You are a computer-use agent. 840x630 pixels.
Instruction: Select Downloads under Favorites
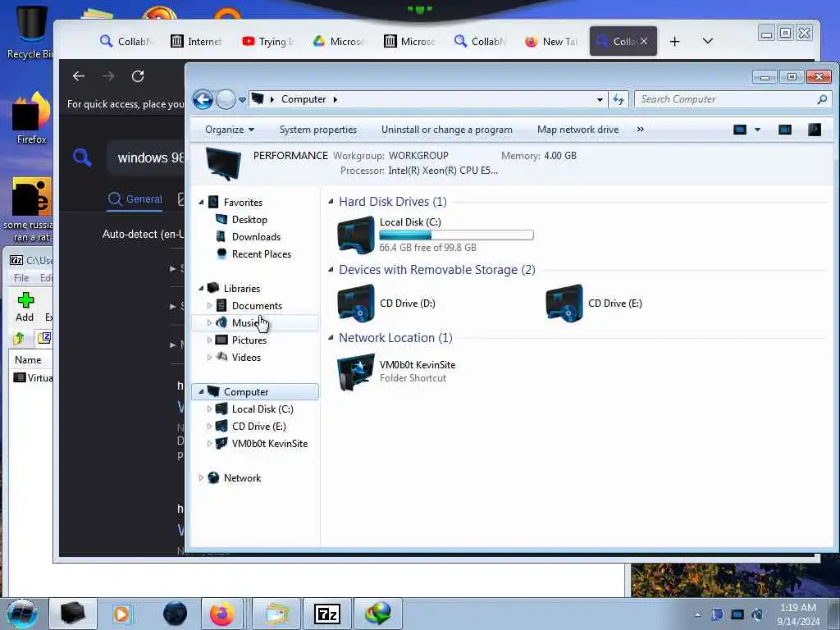pos(256,237)
